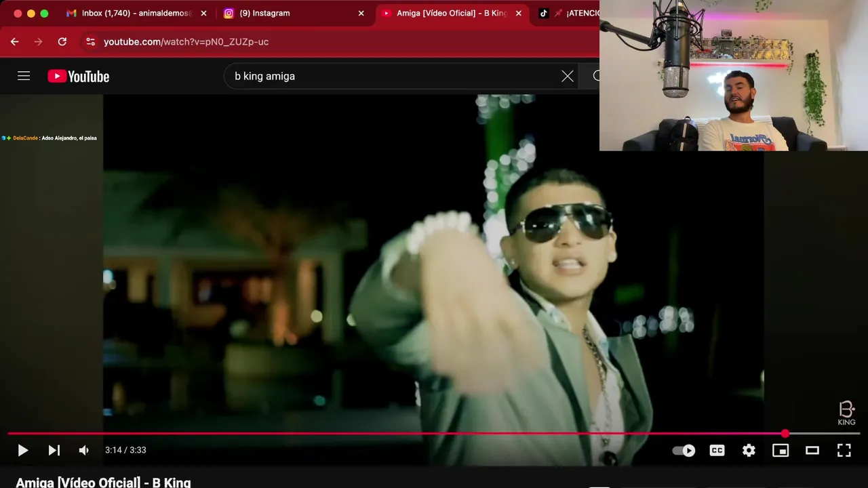Close the Amiga video tab
Screen dimensions: 868x488
coord(518,13)
